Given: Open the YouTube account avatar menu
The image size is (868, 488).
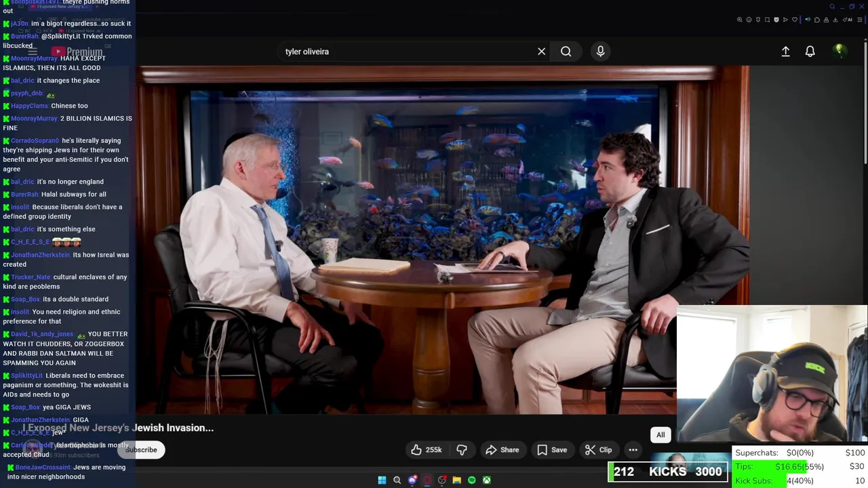Looking at the screenshot, I should [x=840, y=51].
